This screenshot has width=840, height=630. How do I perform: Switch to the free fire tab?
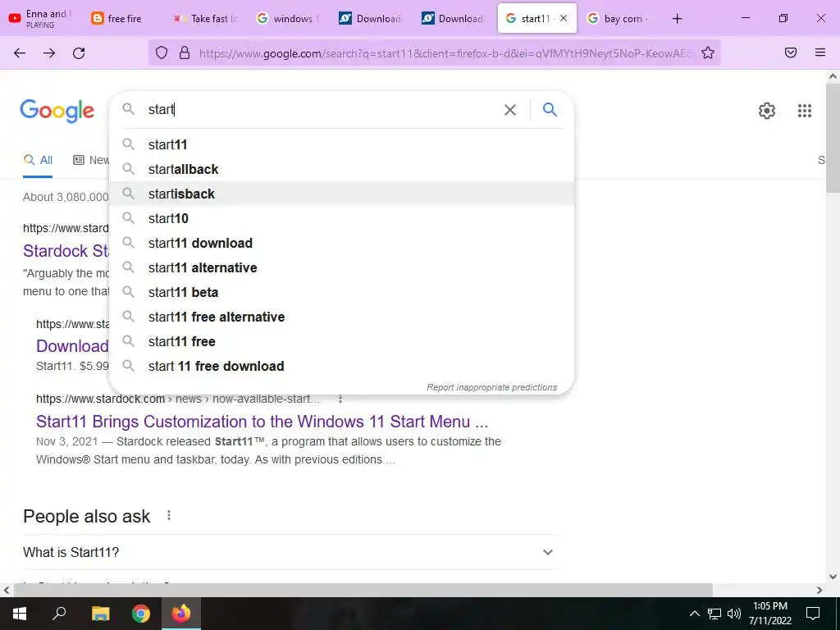click(125, 18)
